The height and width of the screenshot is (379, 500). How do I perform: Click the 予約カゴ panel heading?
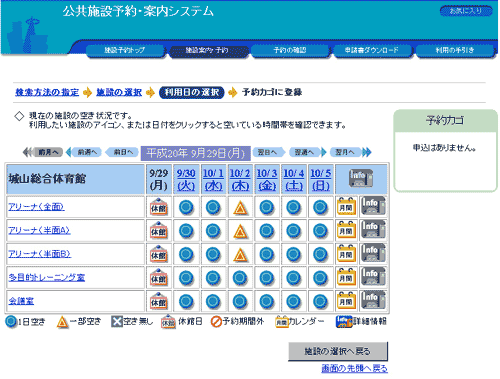point(445,120)
